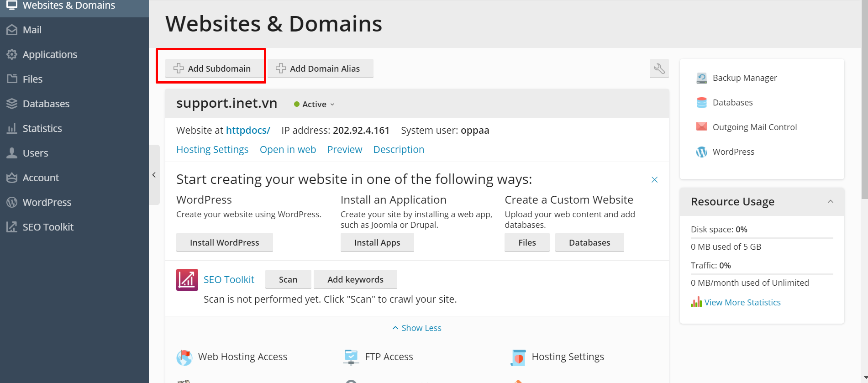868x383 pixels.
Task: Click the SEO Toolkit sidebar icon
Action: coord(12,227)
